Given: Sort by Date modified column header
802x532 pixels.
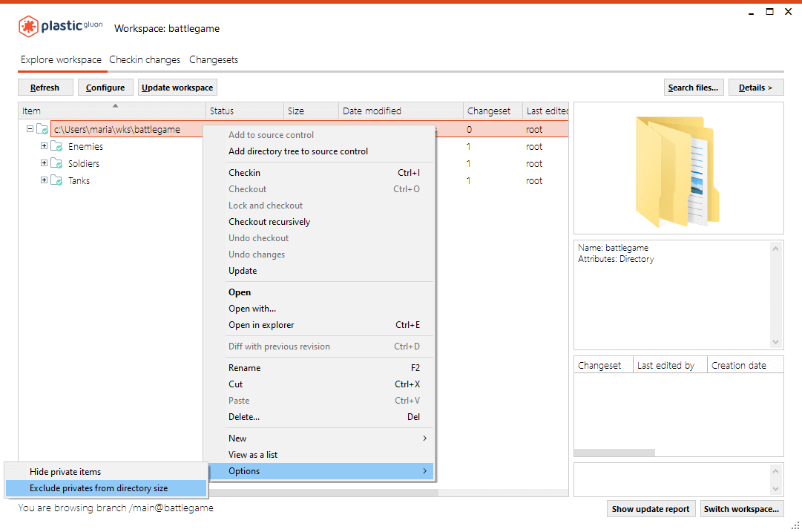Looking at the screenshot, I should (401, 111).
